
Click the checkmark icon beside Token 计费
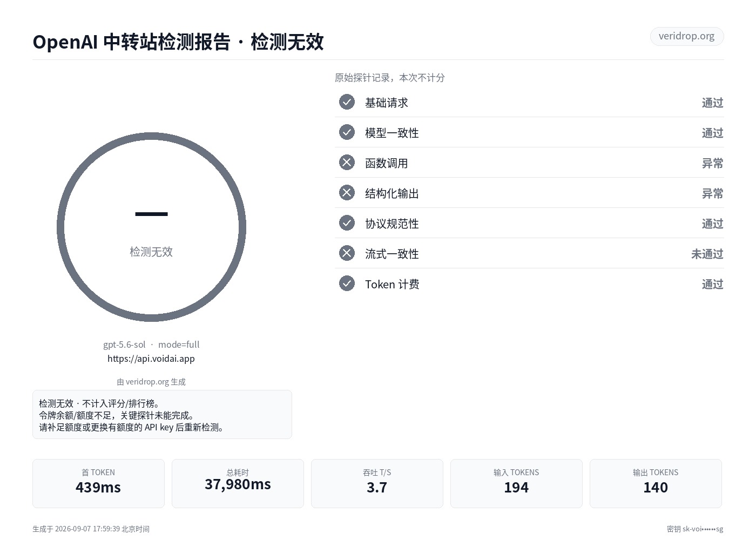tap(347, 283)
